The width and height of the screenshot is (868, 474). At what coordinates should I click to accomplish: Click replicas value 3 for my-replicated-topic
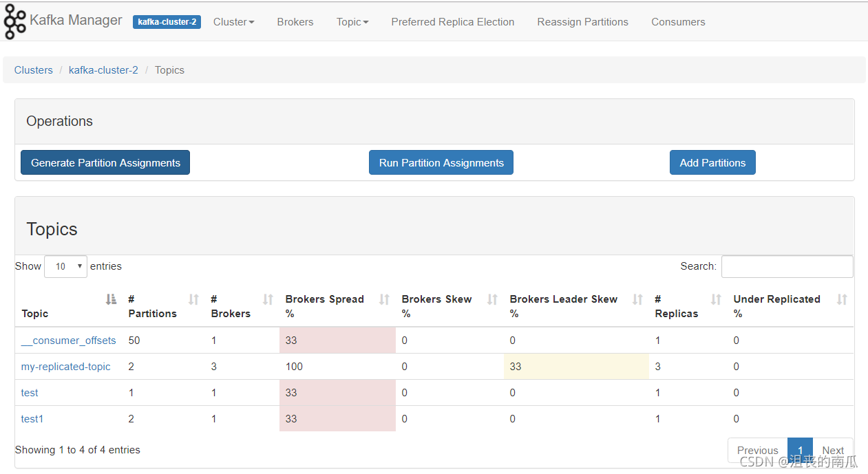(x=657, y=367)
